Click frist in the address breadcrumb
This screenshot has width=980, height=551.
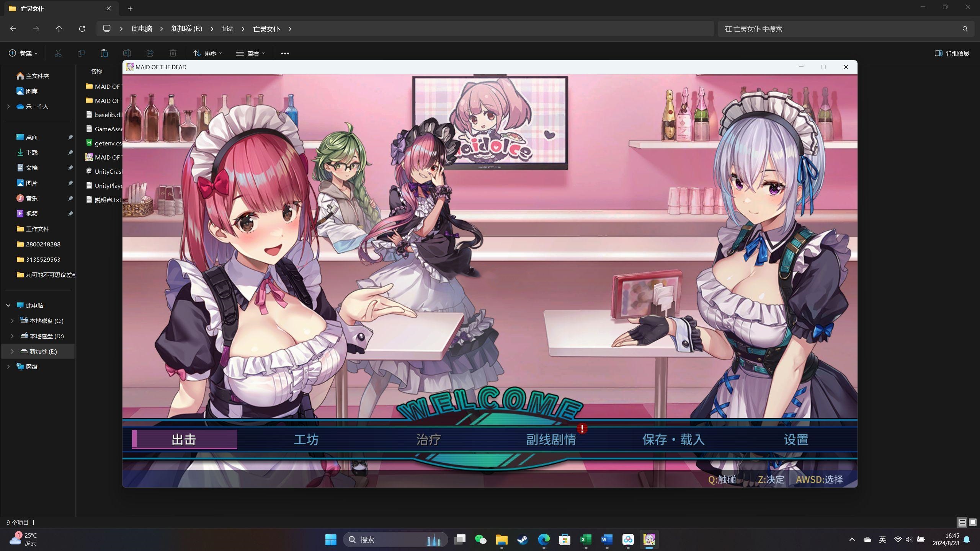pyautogui.click(x=227, y=29)
